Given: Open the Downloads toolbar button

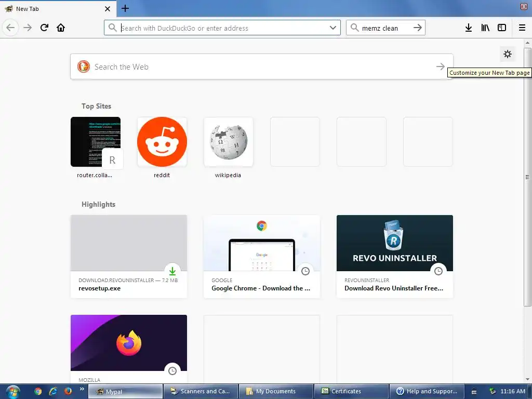Looking at the screenshot, I should click(x=469, y=28).
